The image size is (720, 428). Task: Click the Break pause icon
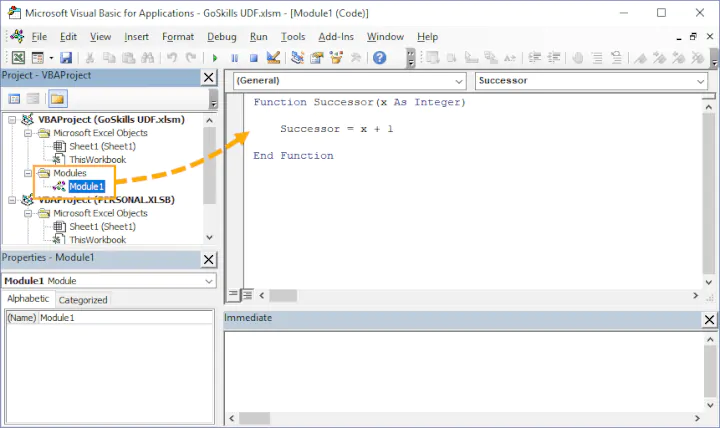coord(235,58)
